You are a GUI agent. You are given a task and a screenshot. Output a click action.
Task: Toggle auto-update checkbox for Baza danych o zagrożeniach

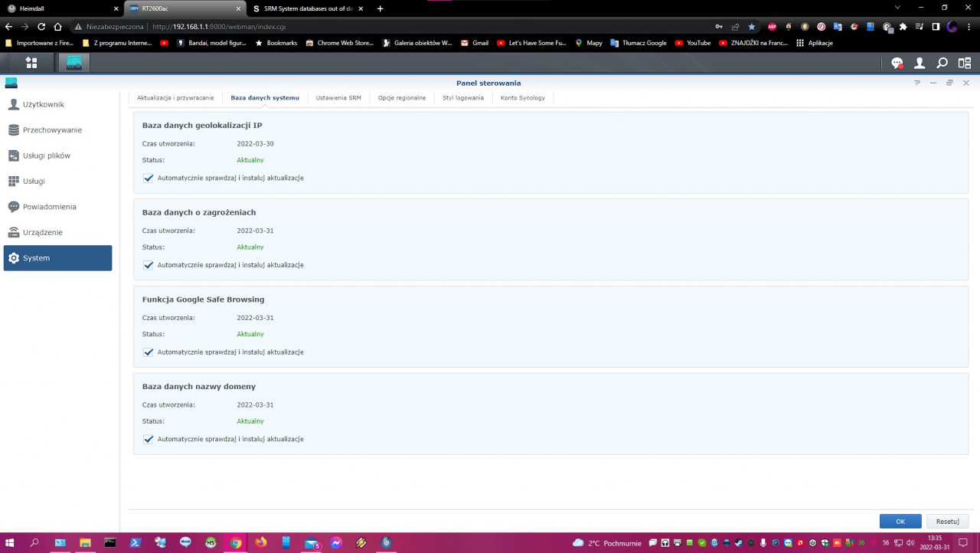coord(149,265)
